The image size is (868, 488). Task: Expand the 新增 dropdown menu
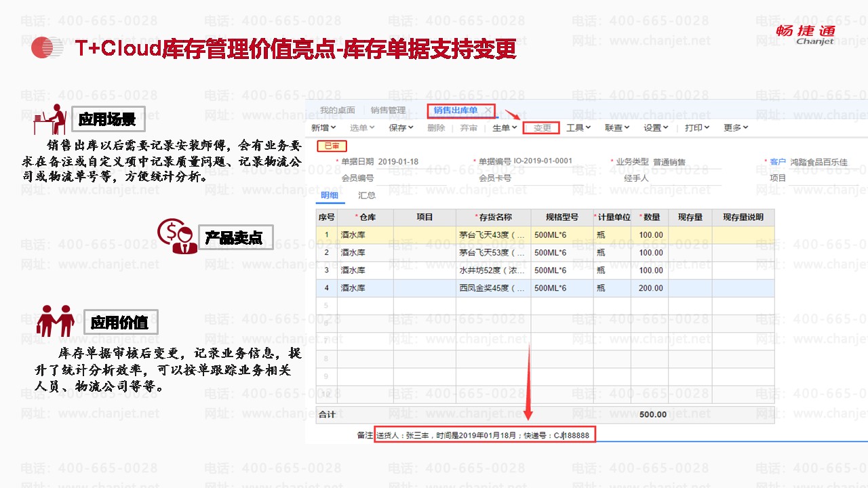click(324, 127)
